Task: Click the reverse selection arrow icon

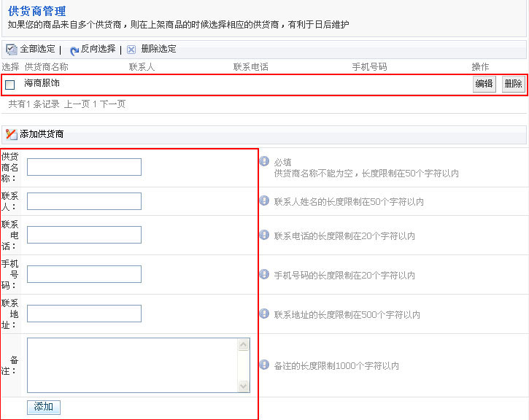Action: 74,51
